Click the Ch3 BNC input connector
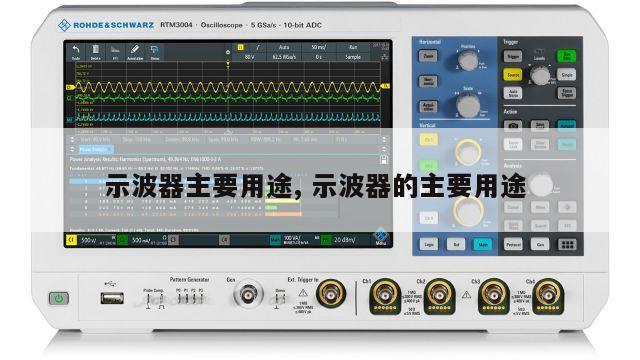 [494, 296]
